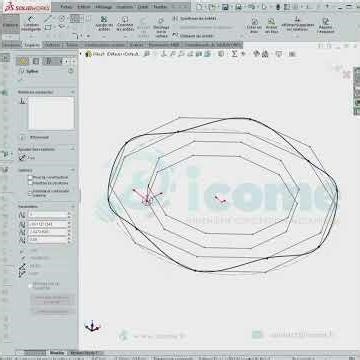Switch to the Esquisse ribbon tab
360x360 pixels.
pos(32,45)
